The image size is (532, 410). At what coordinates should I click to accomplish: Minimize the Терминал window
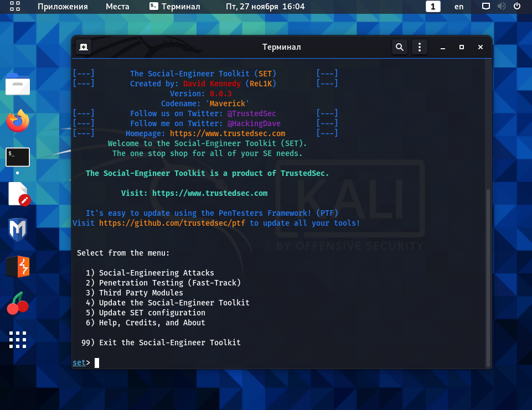click(443, 47)
